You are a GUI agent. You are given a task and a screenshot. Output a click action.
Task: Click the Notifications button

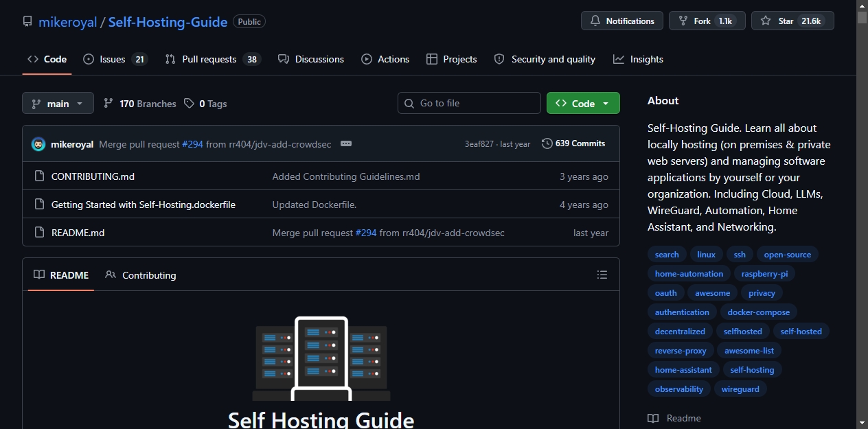click(x=622, y=21)
